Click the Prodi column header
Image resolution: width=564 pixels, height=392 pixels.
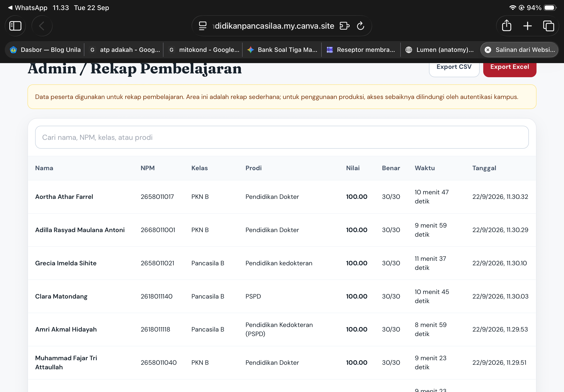(253, 168)
